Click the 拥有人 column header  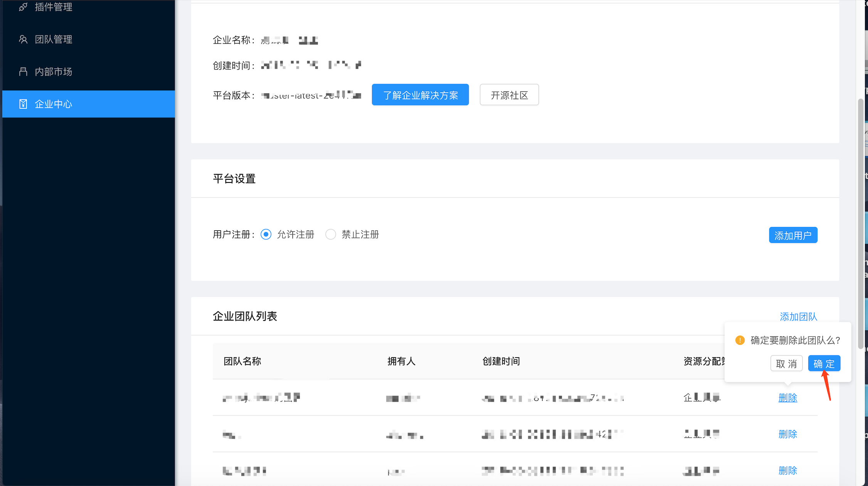[401, 361]
